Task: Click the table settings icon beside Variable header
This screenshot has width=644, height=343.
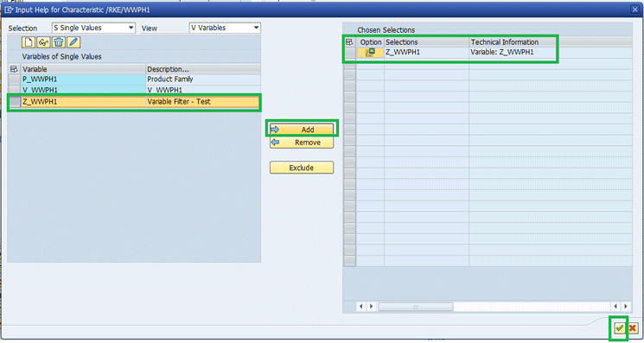Action: pos(14,69)
